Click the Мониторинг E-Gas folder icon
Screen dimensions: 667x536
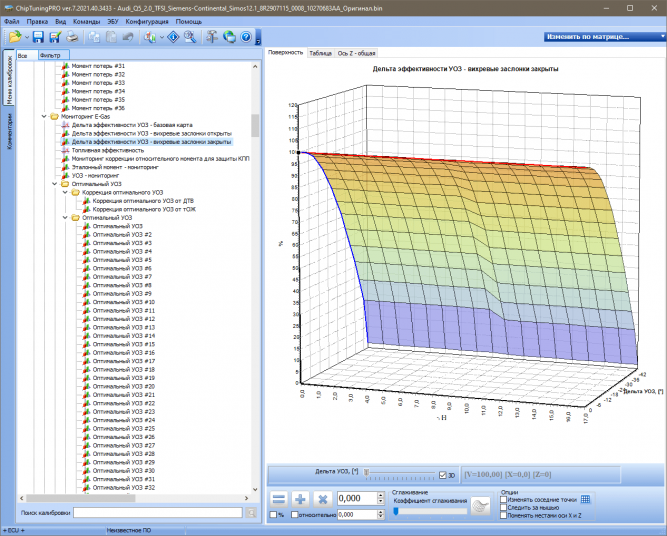tap(54, 117)
